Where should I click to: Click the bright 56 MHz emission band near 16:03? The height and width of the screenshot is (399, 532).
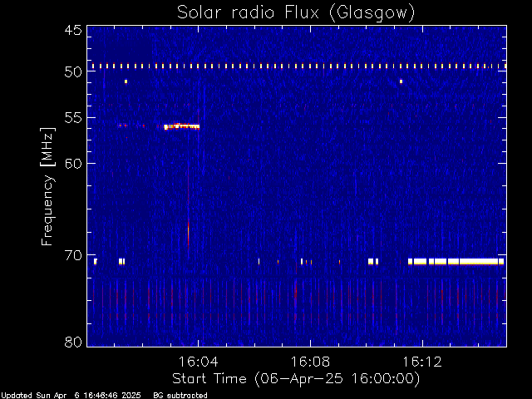pos(181,126)
